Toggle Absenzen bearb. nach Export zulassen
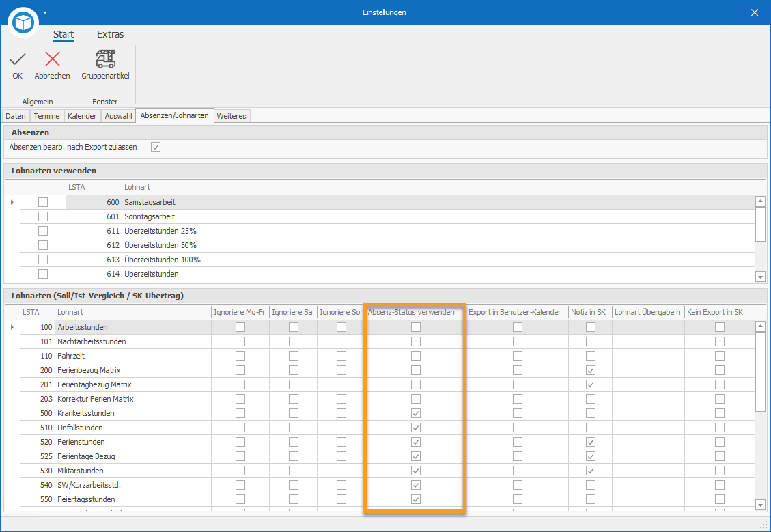Screen dimensions: 771x532 coord(156,147)
